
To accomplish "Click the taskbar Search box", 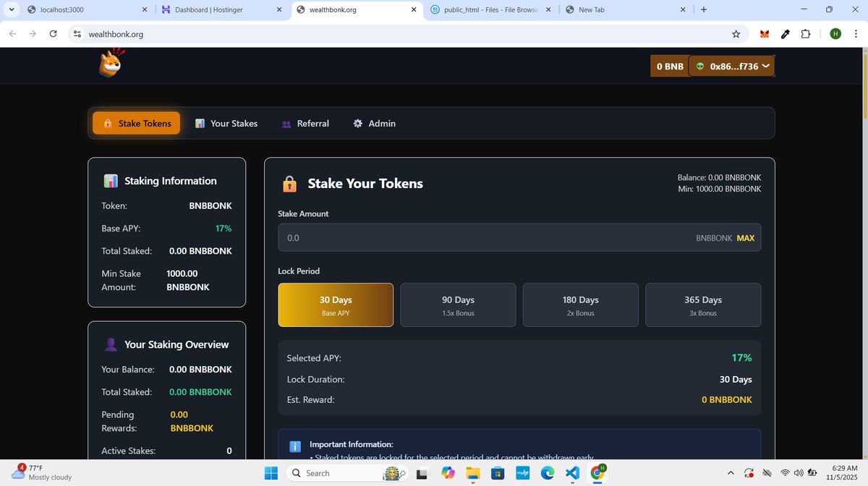I will [346, 473].
